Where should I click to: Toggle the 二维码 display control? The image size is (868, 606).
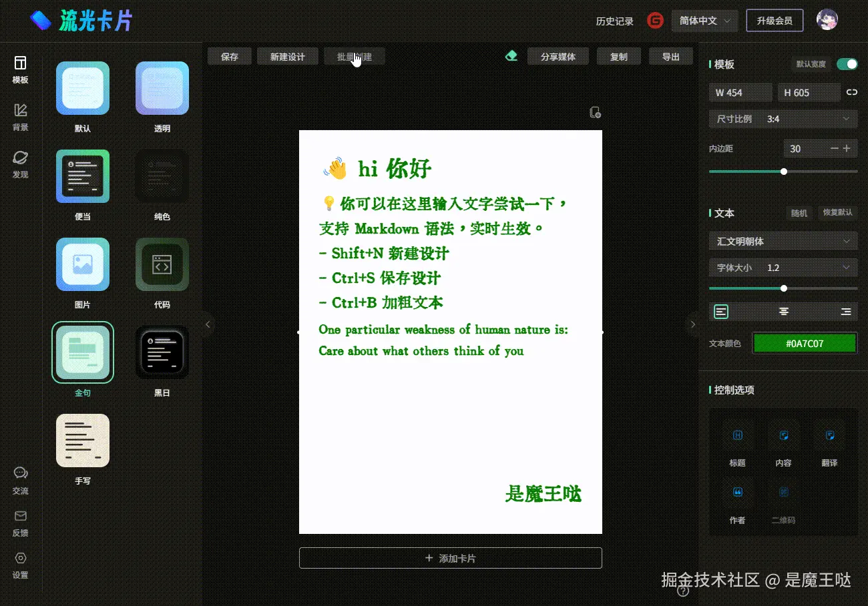(784, 492)
